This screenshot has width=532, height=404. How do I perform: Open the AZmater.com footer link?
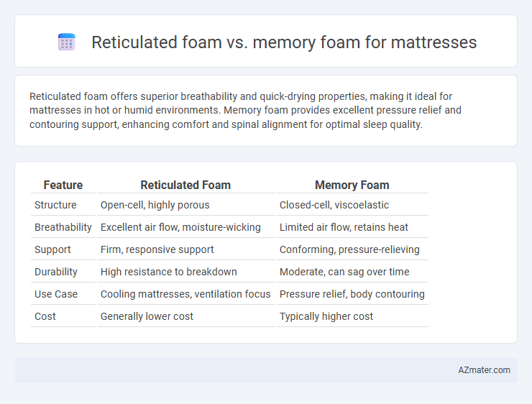(x=484, y=370)
